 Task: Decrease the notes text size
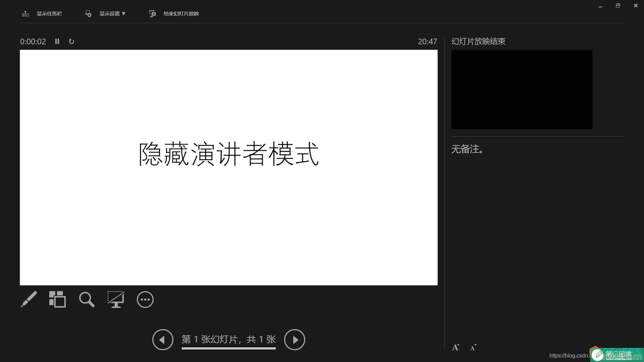pos(473,348)
